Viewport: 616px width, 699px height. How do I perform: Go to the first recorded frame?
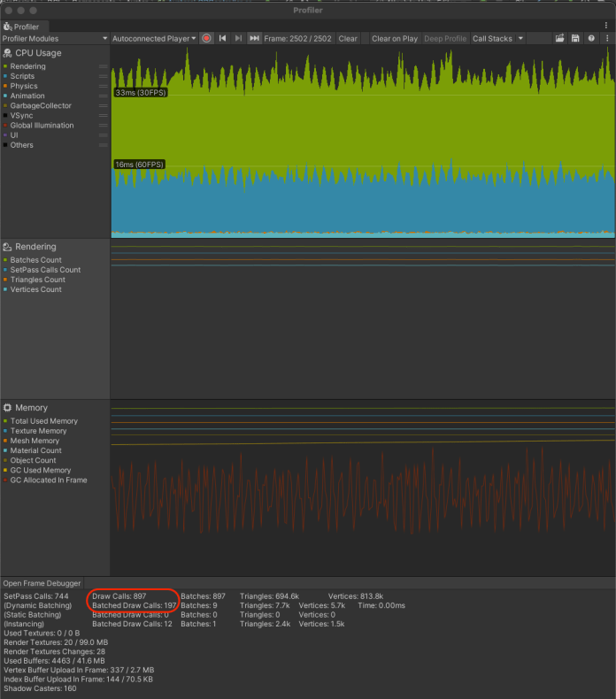coord(222,39)
